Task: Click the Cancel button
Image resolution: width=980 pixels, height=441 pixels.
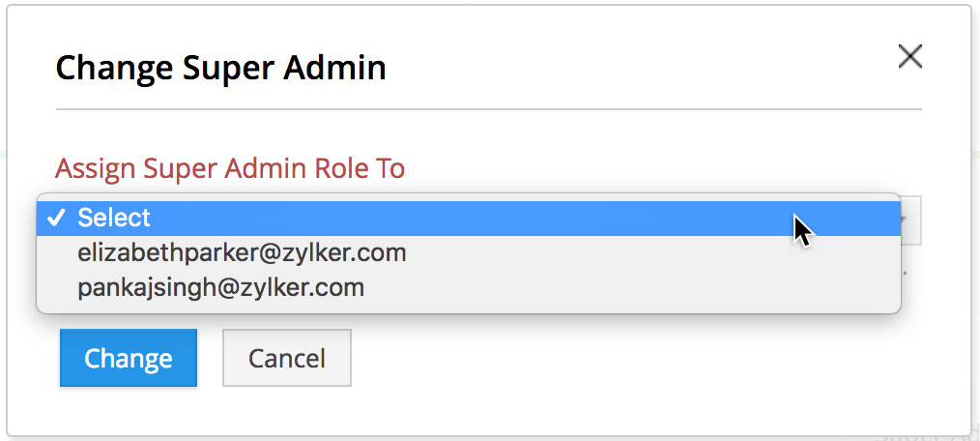Action: [287, 358]
